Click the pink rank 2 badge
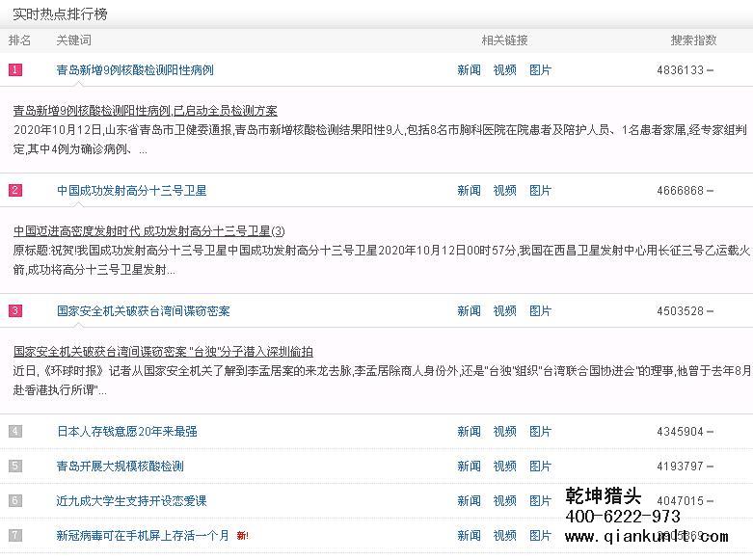 coord(15,191)
